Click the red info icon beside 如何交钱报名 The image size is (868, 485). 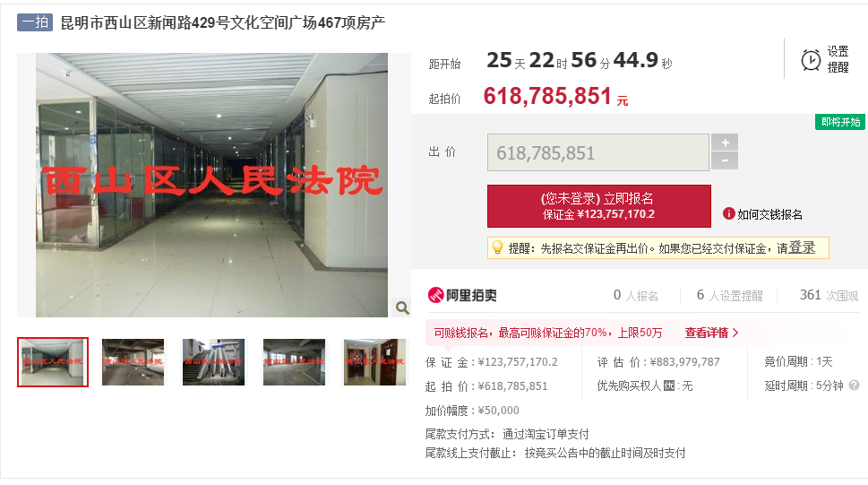(x=728, y=213)
